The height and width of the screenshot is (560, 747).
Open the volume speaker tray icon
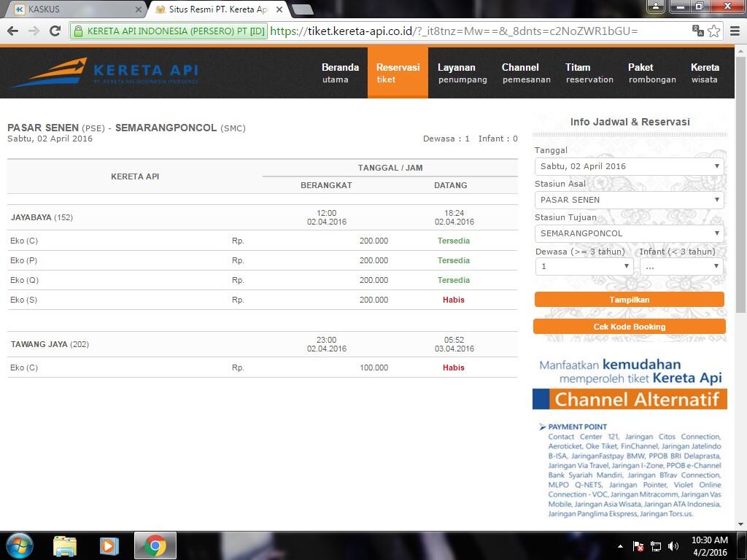tap(673, 546)
